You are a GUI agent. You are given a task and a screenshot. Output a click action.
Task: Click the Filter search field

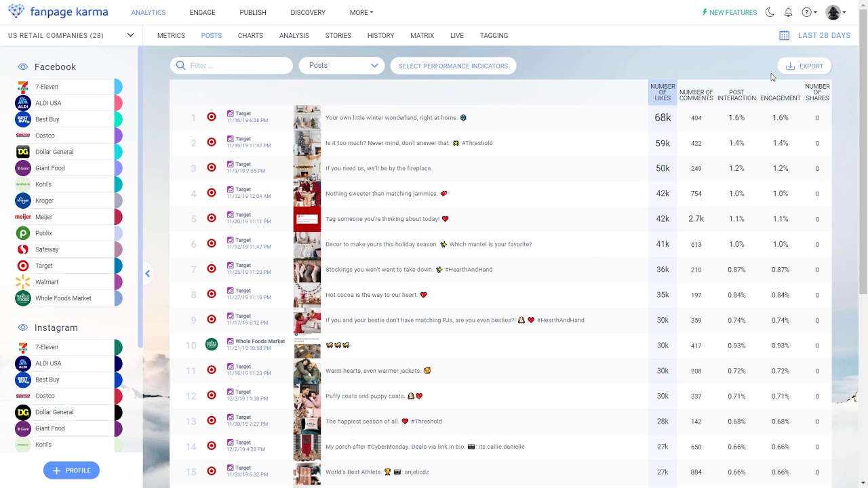tap(231, 66)
